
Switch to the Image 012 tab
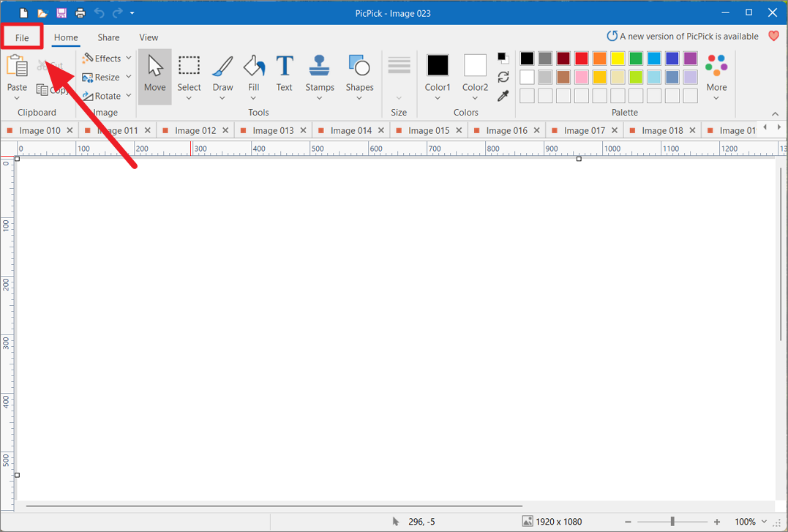(195, 131)
